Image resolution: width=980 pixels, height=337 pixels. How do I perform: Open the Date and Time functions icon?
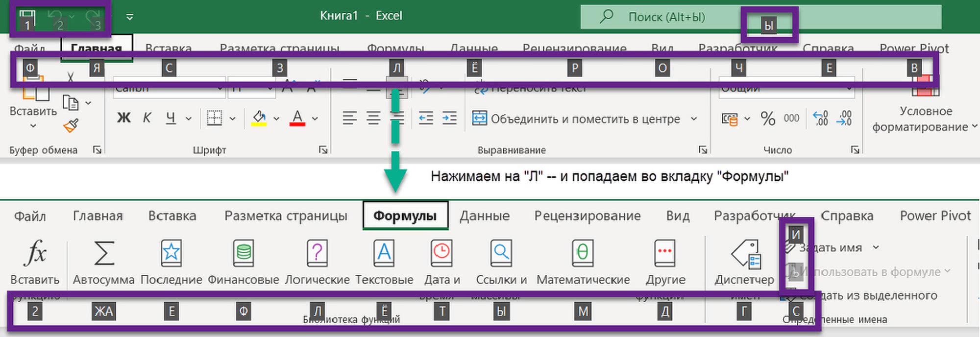441,253
